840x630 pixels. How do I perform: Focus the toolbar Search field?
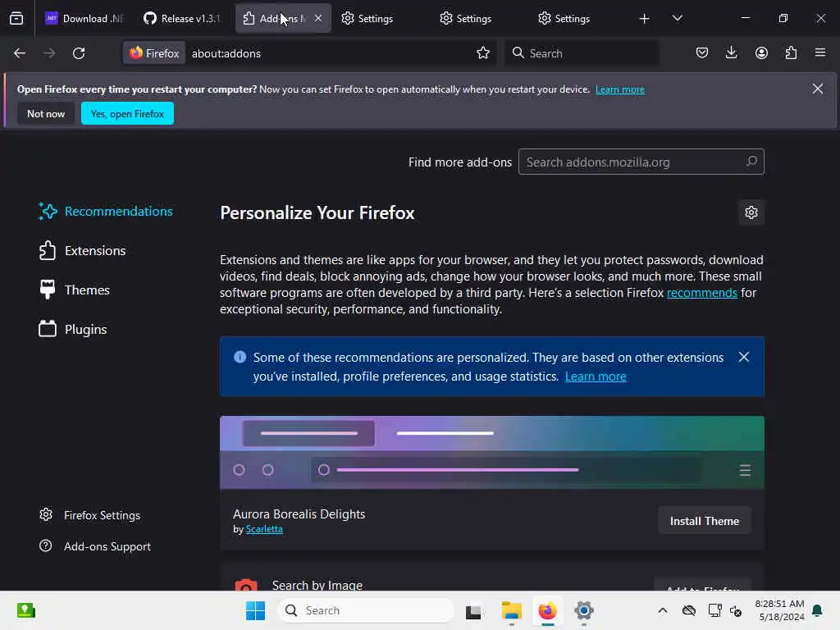(x=582, y=53)
